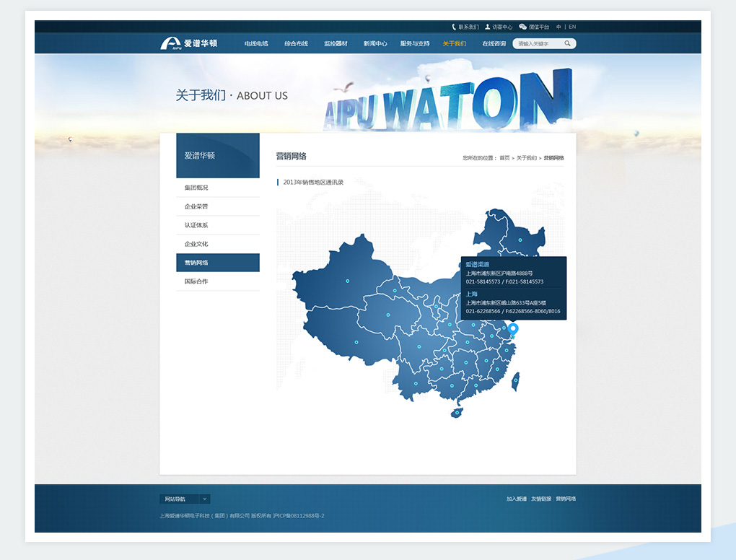Click the phone icon beside 联系我们
Viewport: 736px width, 560px height.
[x=454, y=27]
